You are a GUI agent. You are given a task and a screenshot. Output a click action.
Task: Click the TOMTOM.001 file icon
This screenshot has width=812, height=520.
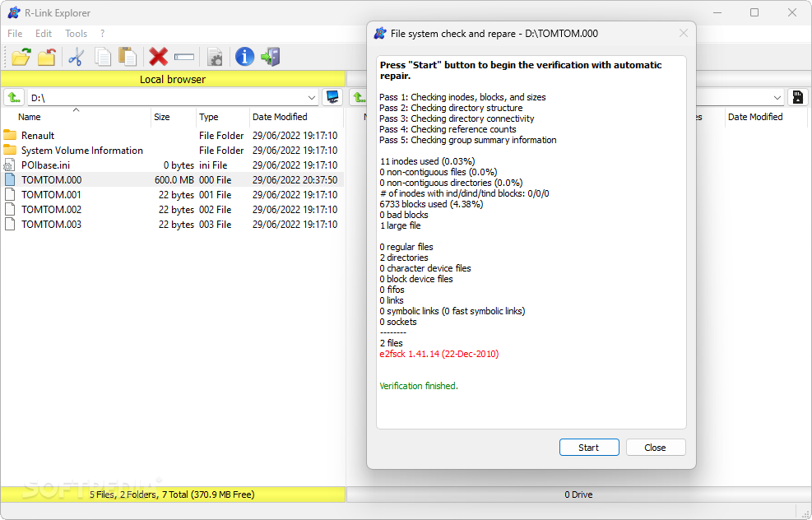pos(10,195)
